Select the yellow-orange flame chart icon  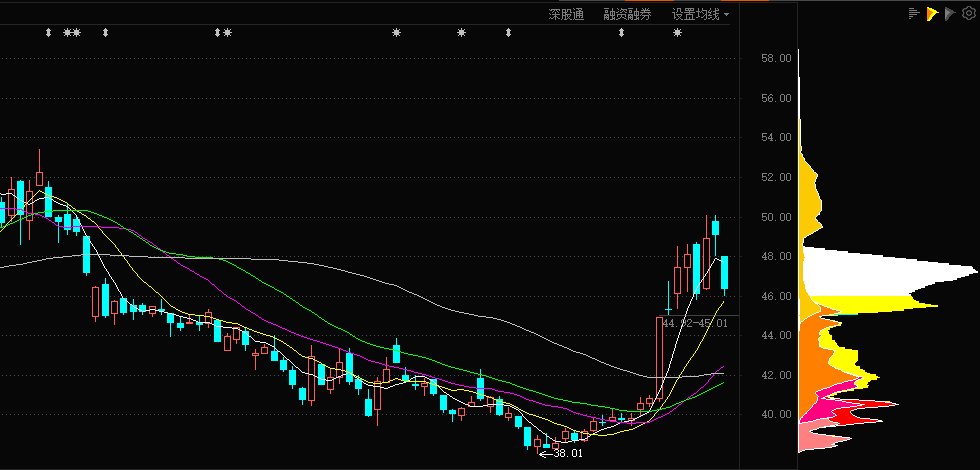(x=932, y=13)
